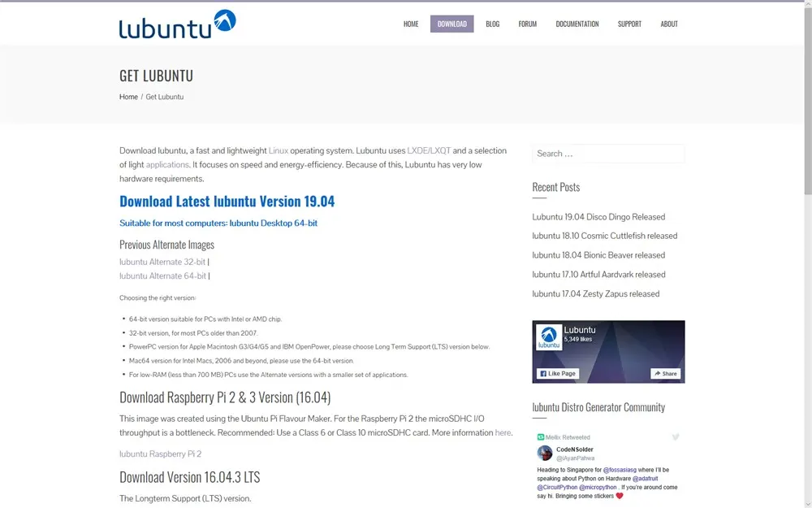This screenshot has height=508, width=812.
Task: Click the lubuntu logo in the header
Action: coord(178,24)
